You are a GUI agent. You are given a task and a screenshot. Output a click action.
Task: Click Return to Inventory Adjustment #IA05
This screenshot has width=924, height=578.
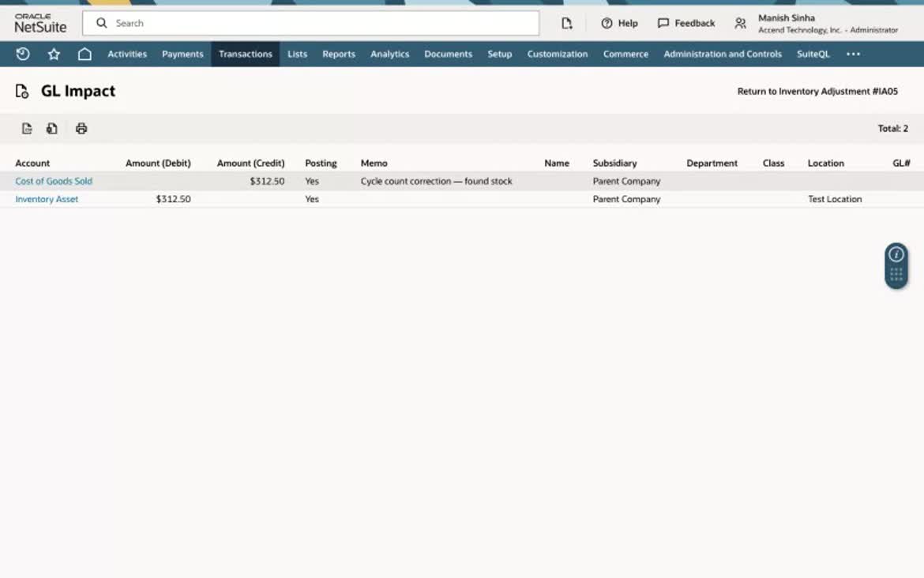(817, 92)
